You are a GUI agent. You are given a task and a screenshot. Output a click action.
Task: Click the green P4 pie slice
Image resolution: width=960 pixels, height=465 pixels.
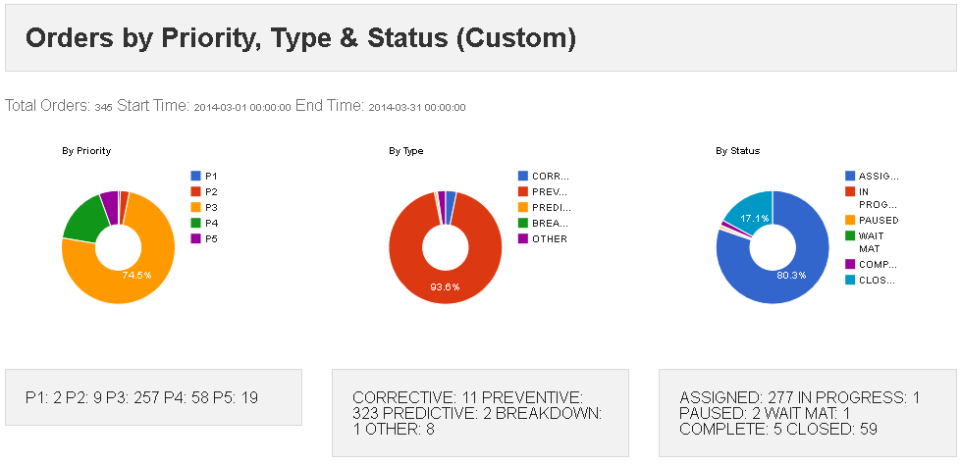coord(82,215)
